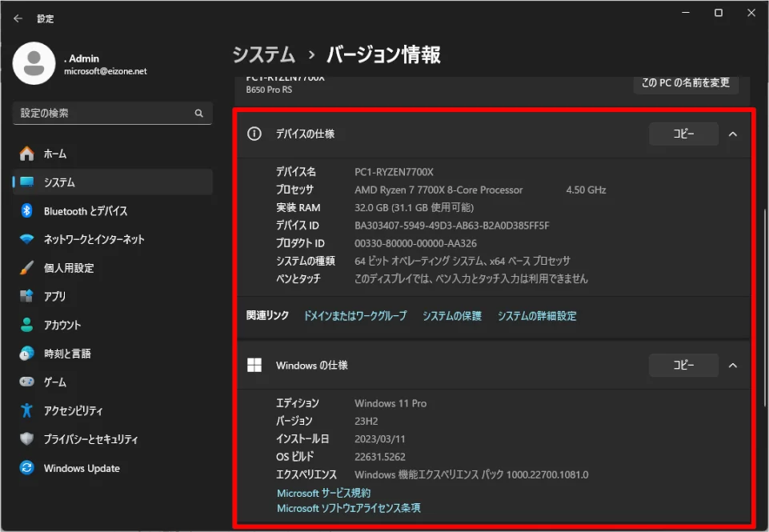769x532 pixels.
Task: Click the システム monitor icon
Action: tap(27, 182)
